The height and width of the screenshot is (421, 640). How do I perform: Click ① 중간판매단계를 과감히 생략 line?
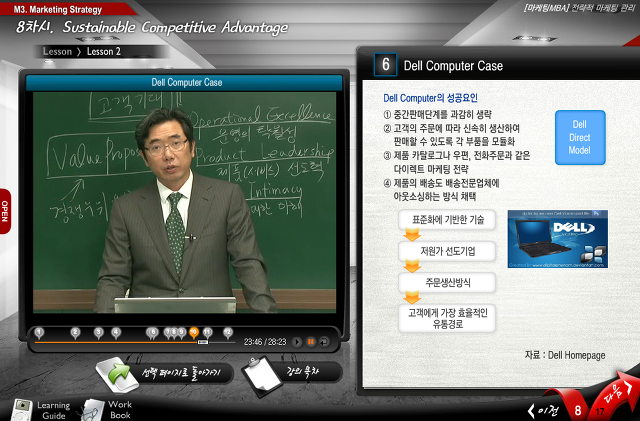[x=437, y=114]
